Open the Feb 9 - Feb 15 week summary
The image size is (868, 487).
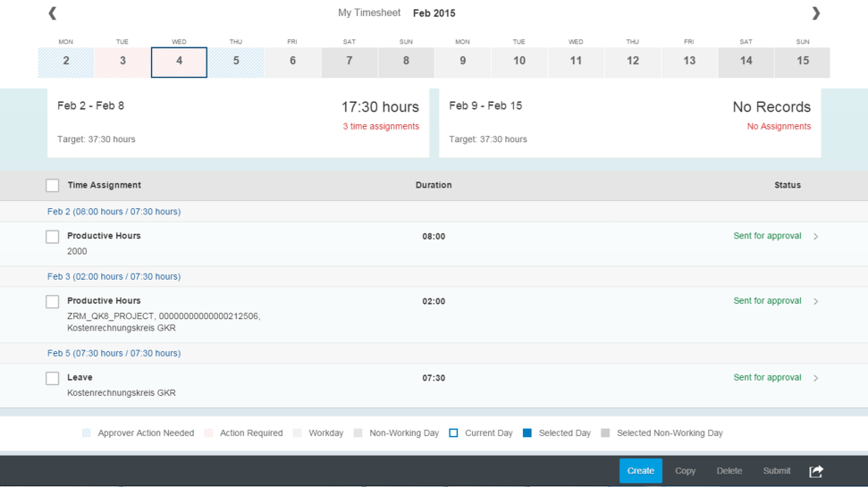tap(629, 122)
